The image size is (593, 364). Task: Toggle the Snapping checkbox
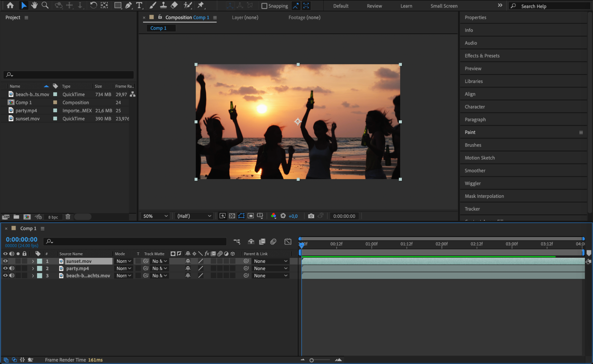pos(264,6)
